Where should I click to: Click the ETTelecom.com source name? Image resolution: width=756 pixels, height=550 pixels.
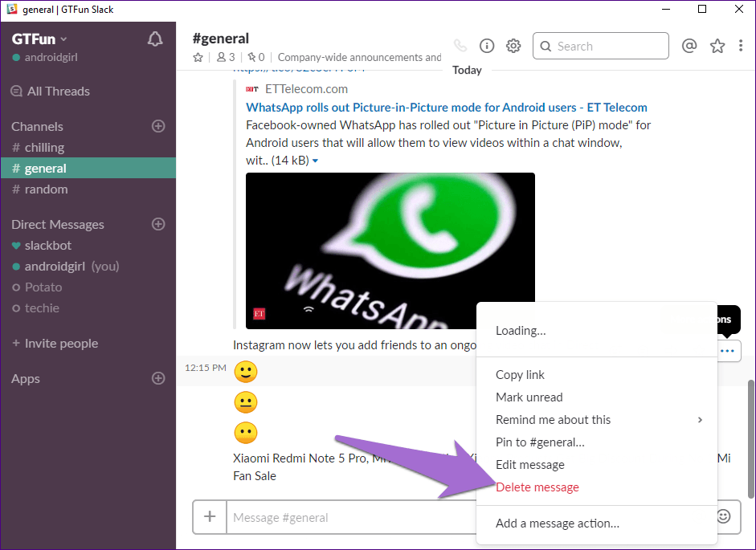click(x=306, y=89)
